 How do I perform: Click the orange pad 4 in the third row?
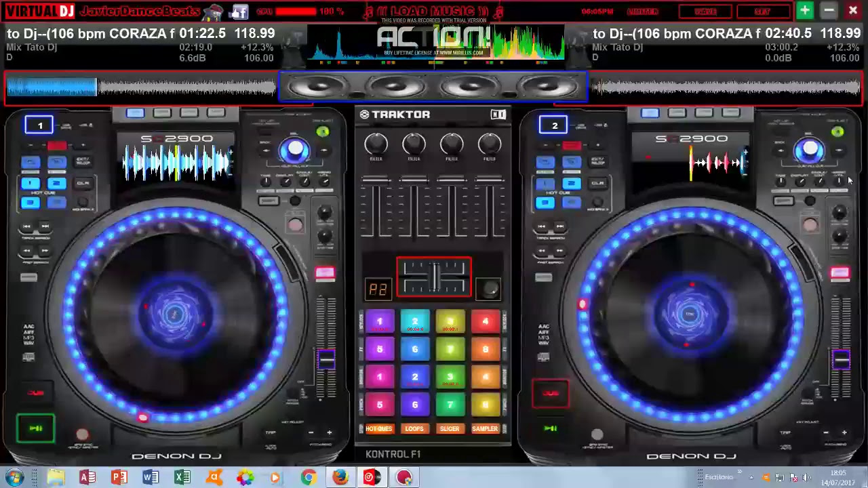pyautogui.click(x=485, y=377)
